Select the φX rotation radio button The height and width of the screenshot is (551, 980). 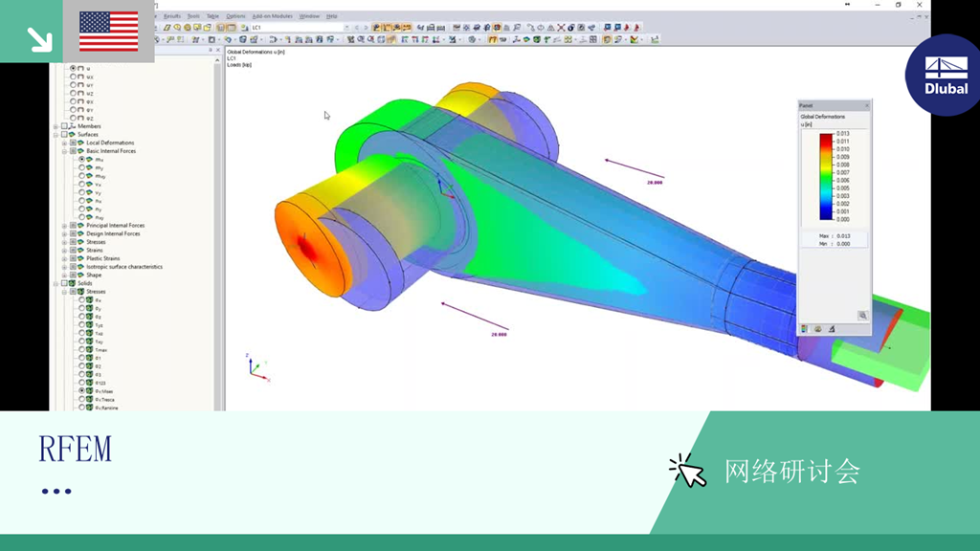pos(73,101)
